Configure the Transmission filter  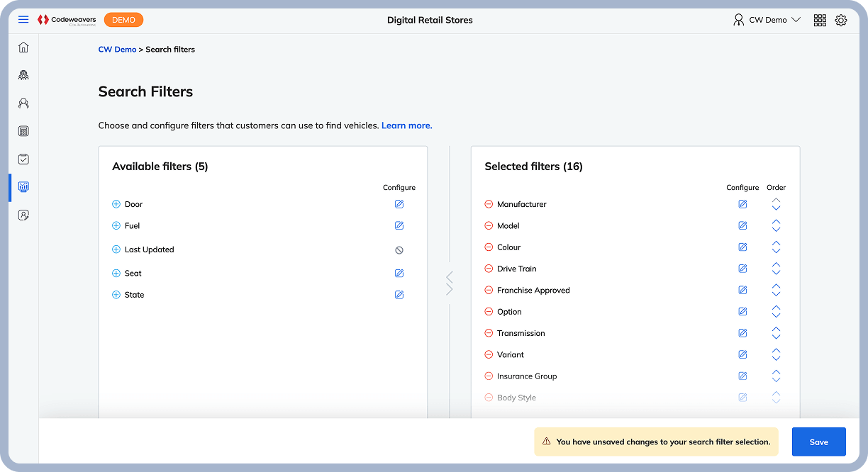pos(742,333)
